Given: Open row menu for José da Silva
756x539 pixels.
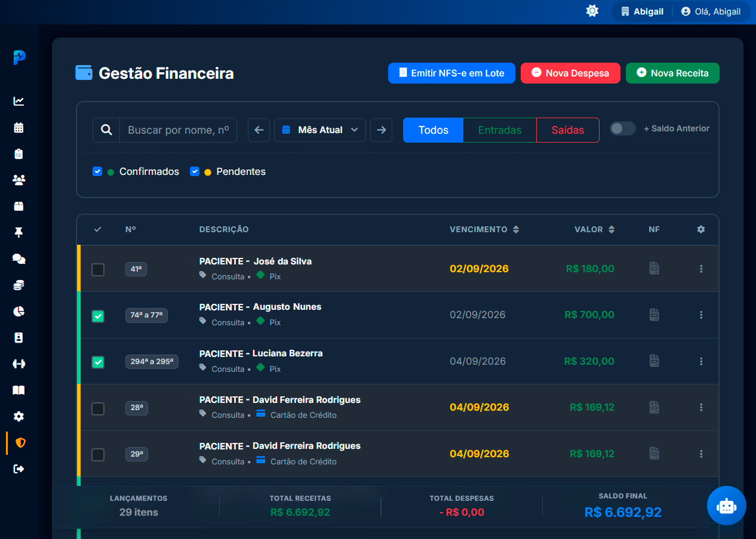Looking at the screenshot, I should click(x=701, y=269).
